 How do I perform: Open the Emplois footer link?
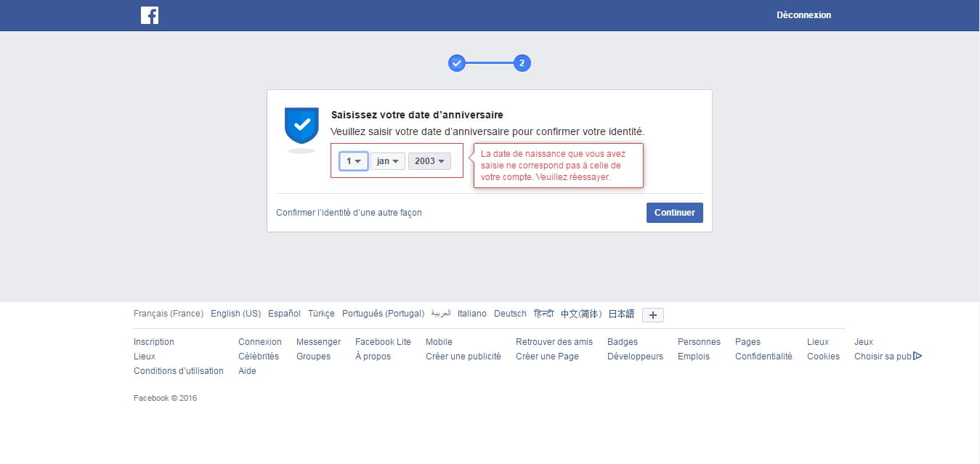coord(694,357)
